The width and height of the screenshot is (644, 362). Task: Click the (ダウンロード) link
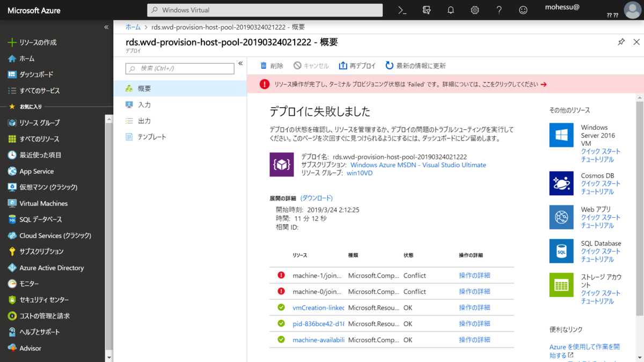pos(317,198)
